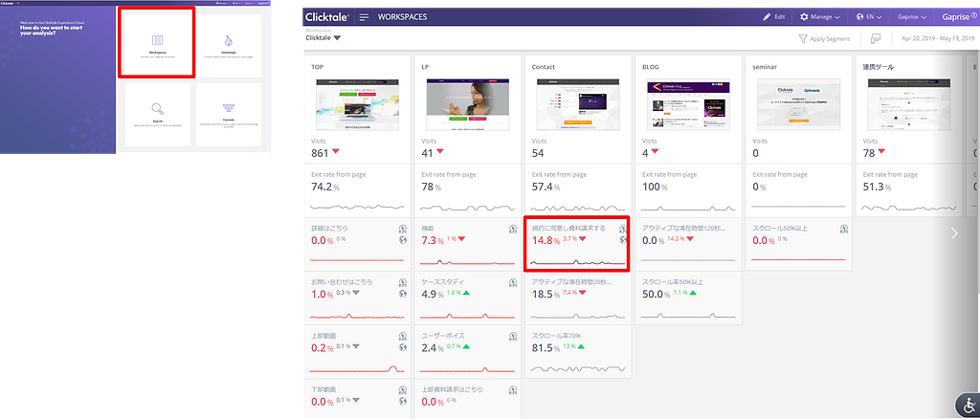Open Contact page thumbnail

(578, 103)
